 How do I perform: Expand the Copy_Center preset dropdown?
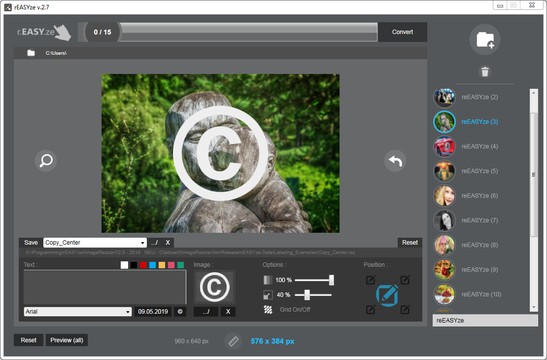pyautogui.click(x=142, y=242)
